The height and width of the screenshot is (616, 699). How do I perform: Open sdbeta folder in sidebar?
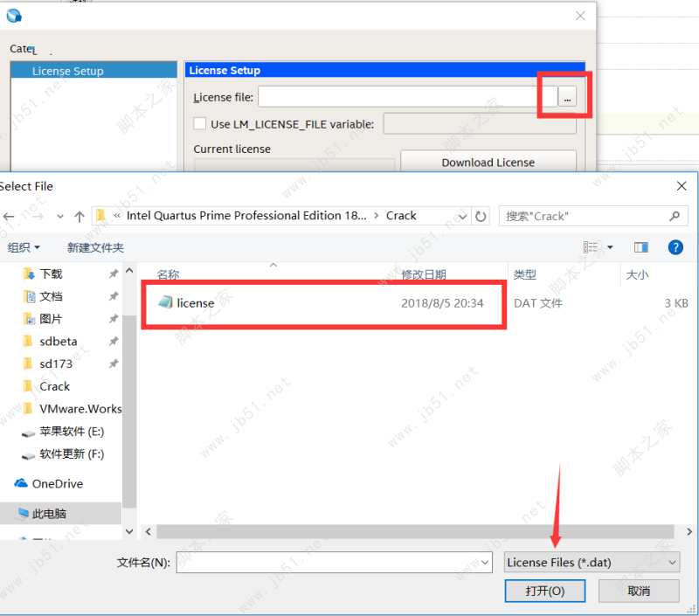click(x=58, y=342)
